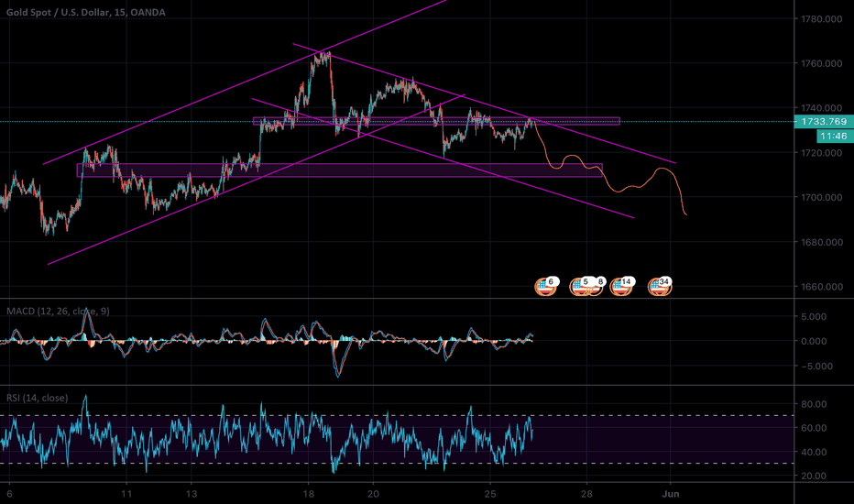
Task: Click the MACD scale value −5.000
Action: [x=816, y=367]
